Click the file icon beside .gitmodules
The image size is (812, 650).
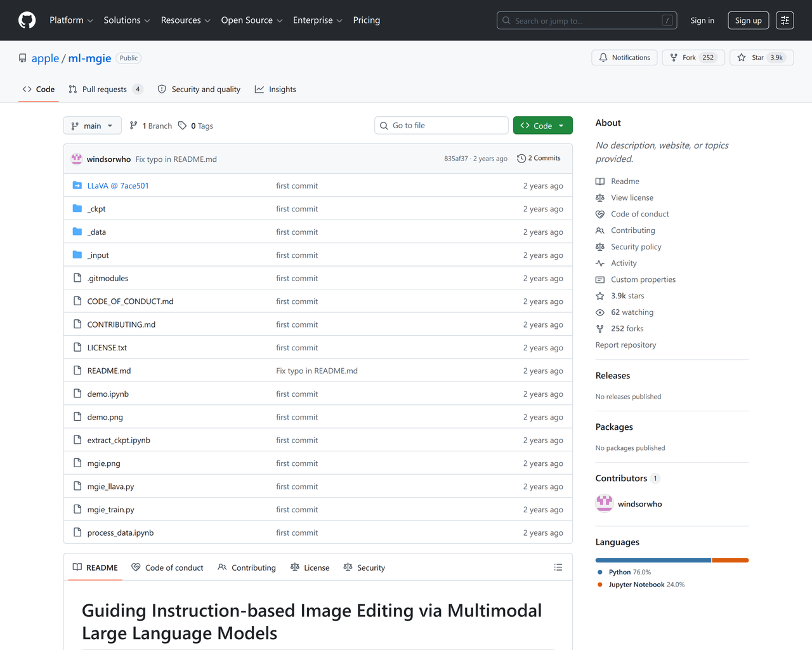tap(77, 278)
